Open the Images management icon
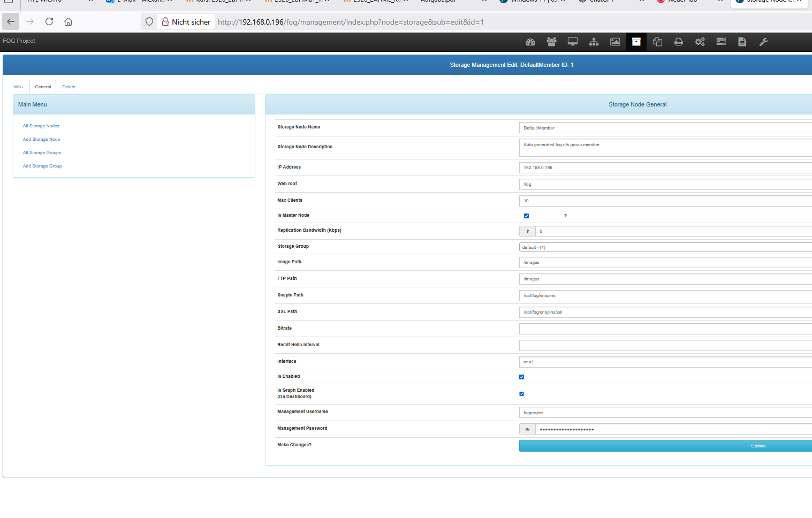 pyautogui.click(x=615, y=42)
